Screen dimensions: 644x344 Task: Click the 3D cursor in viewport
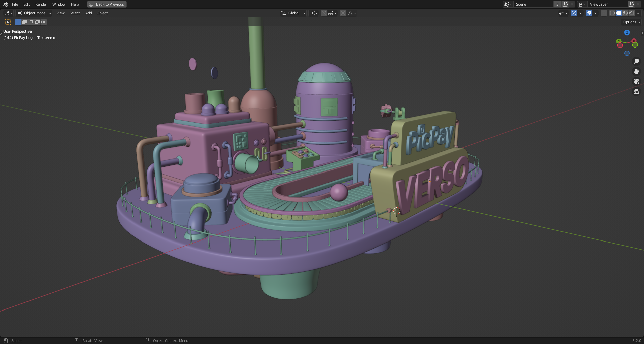pyautogui.click(x=397, y=211)
